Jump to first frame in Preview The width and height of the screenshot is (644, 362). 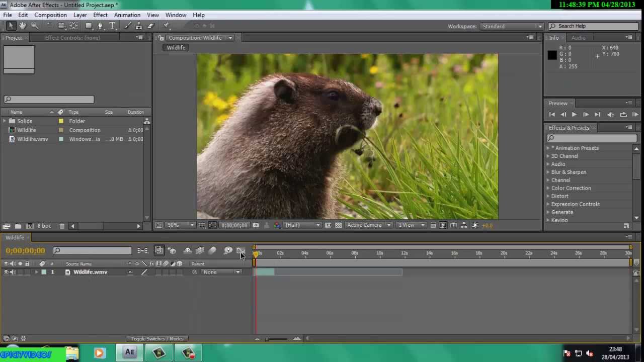(x=552, y=115)
